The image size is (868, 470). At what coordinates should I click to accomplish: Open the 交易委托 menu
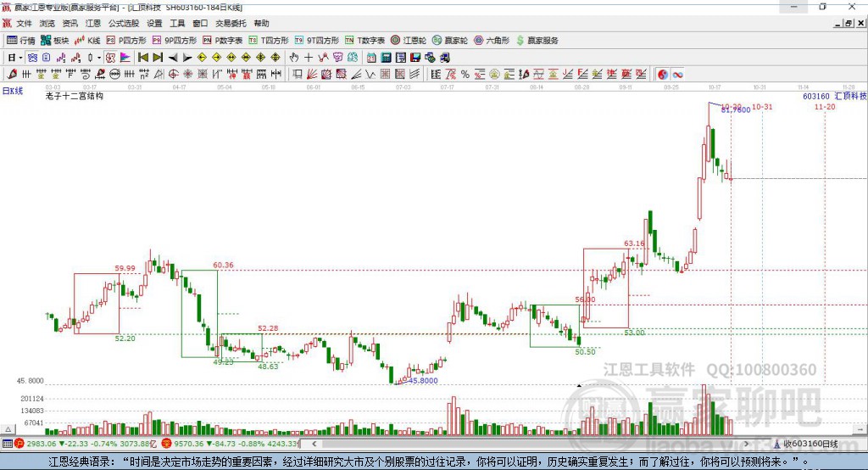231,23
